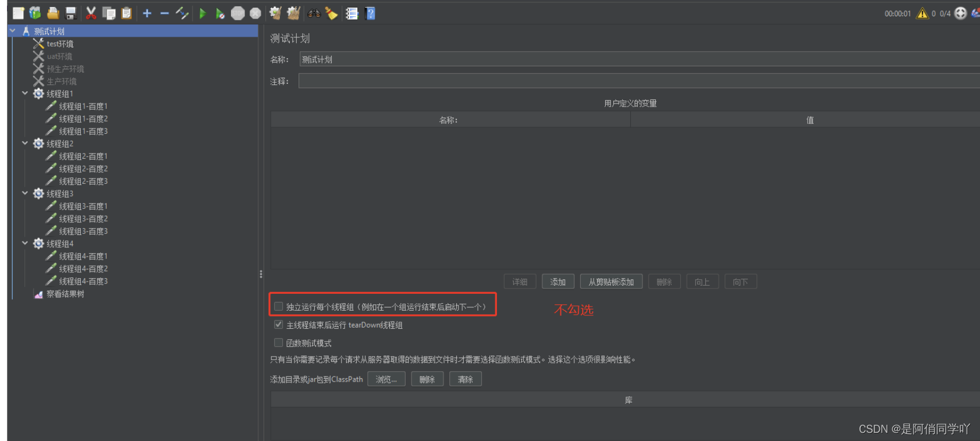The width and height of the screenshot is (980, 441).
Task: Stop the test via STOP icon
Action: point(237,13)
